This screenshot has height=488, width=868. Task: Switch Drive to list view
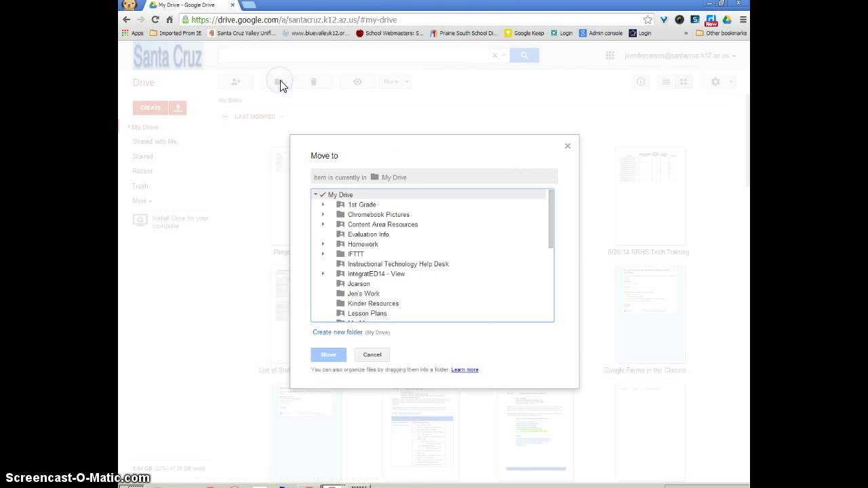pos(666,81)
